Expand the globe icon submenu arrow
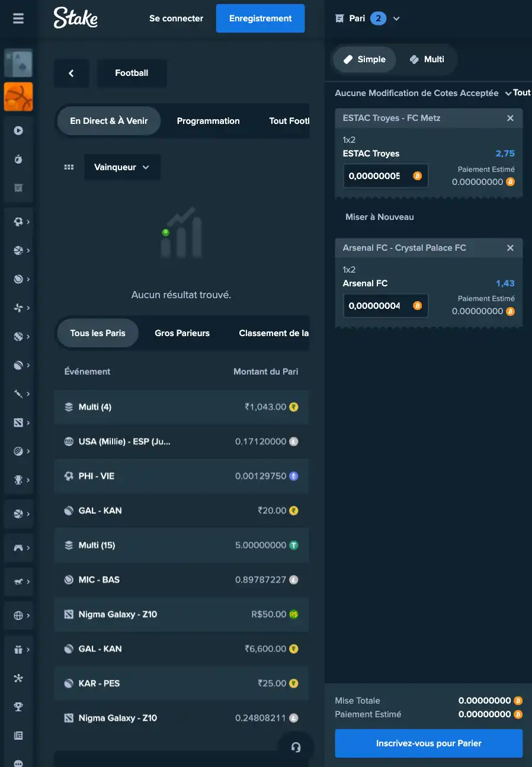 (28, 615)
